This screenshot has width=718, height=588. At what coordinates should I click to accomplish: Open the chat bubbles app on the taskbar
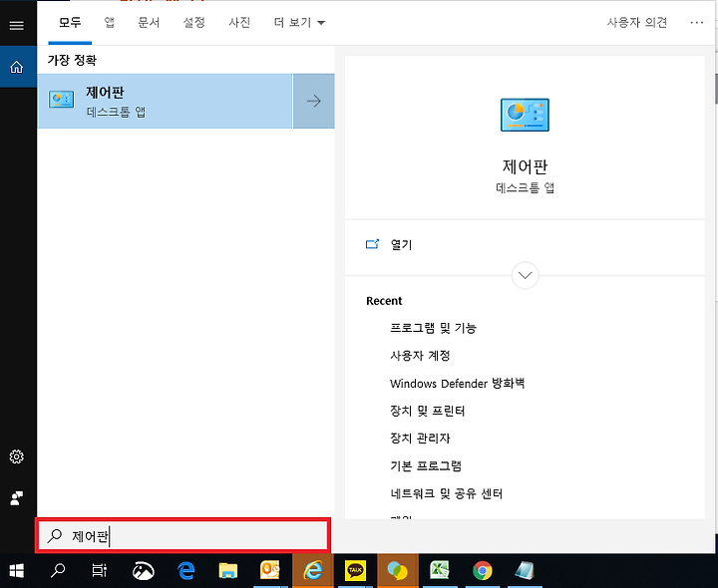click(398, 571)
